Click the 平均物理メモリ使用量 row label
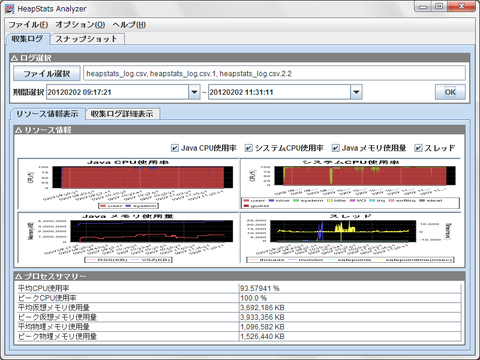 pos(54,327)
